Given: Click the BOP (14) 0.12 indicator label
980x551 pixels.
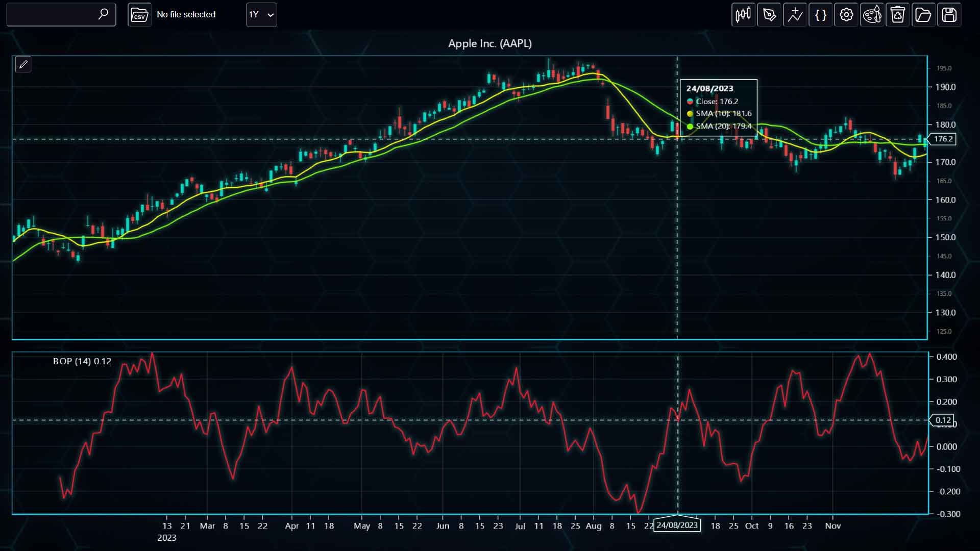Looking at the screenshot, I should [82, 361].
